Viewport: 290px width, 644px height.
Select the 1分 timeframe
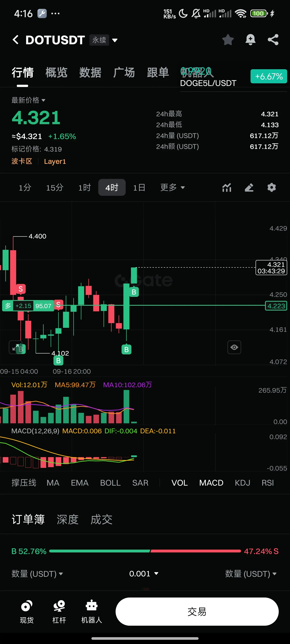[25, 188]
